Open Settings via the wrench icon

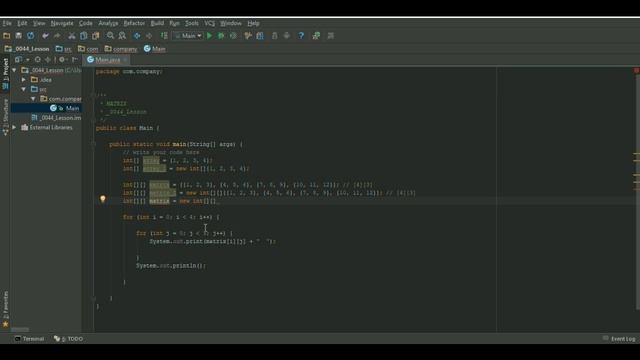click(248, 36)
